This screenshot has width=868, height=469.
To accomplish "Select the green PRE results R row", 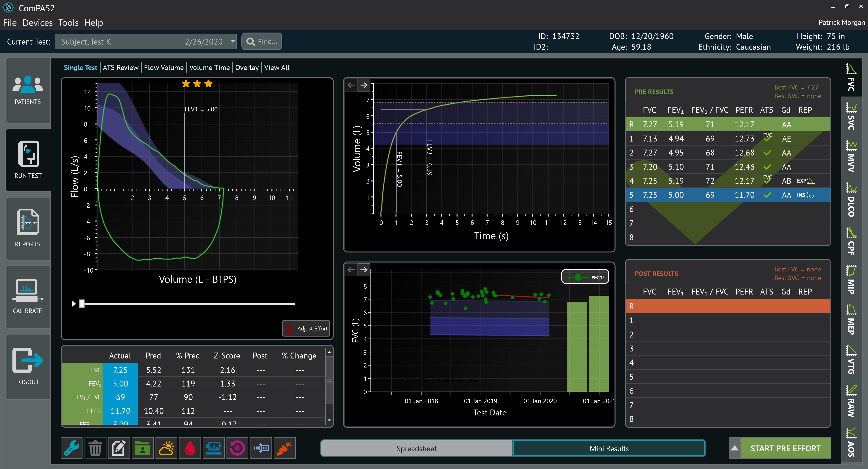I will click(x=728, y=124).
